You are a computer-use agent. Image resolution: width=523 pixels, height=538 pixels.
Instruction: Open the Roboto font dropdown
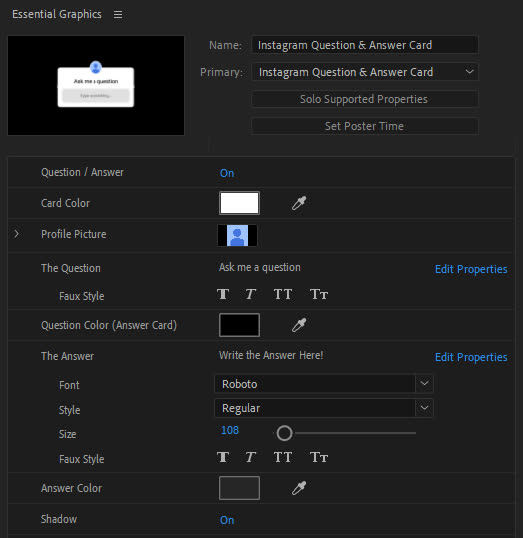click(324, 384)
